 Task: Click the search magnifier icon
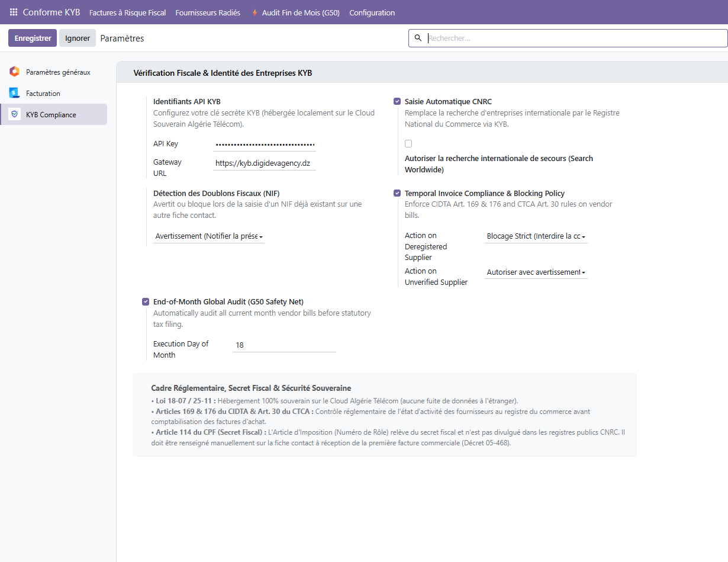[x=418, y=38]
